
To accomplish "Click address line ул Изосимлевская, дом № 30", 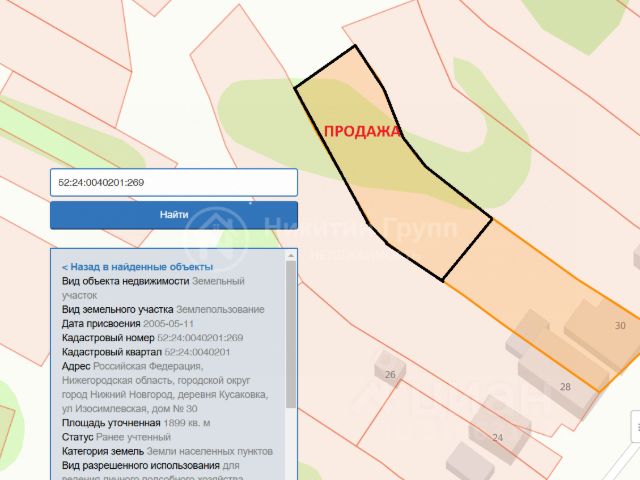I will (130, 409).
